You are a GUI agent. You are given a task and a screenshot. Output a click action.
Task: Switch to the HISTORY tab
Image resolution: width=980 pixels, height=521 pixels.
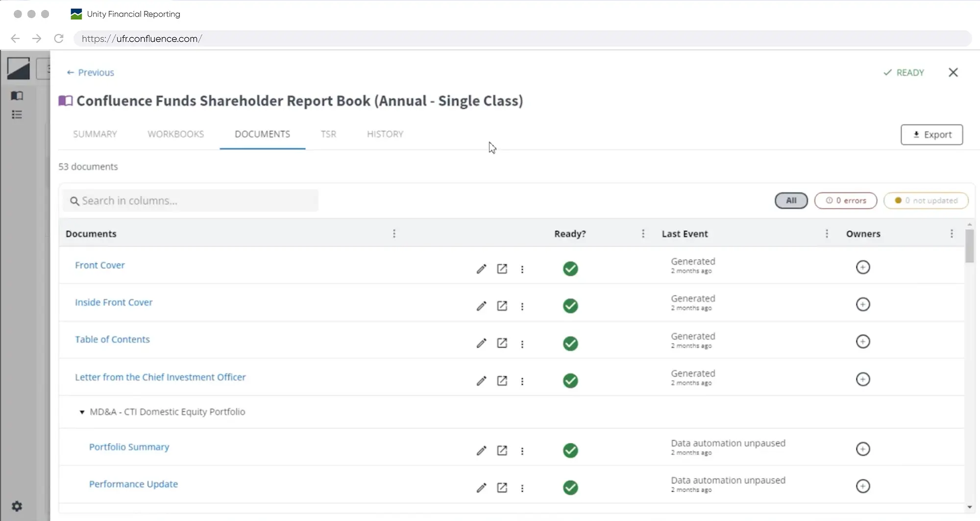click(x=385, y=134)
